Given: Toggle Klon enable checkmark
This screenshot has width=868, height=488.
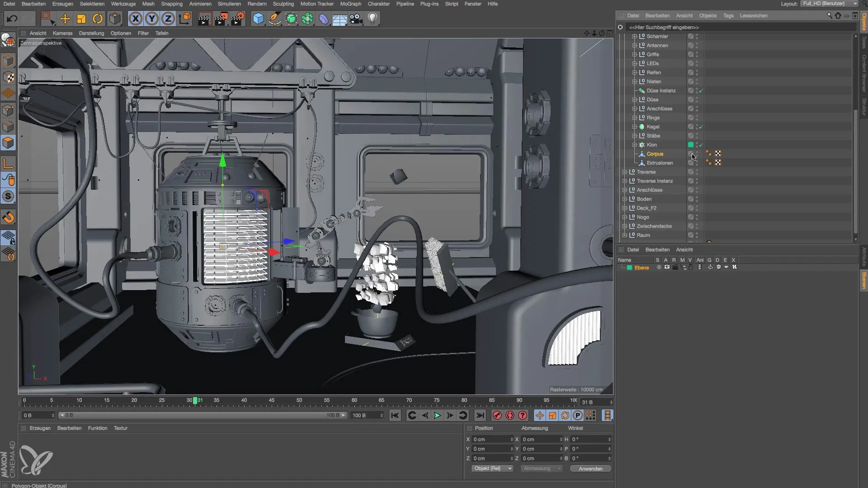Looking at the screenshot, I should click(701, 145).
